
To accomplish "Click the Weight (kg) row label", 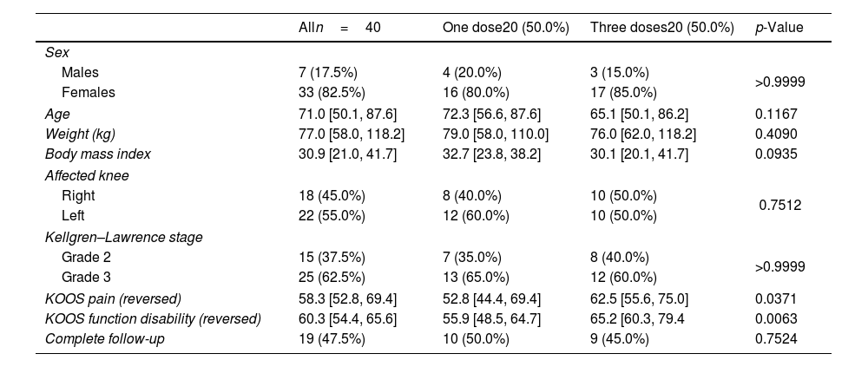I will tap(80, 134).
